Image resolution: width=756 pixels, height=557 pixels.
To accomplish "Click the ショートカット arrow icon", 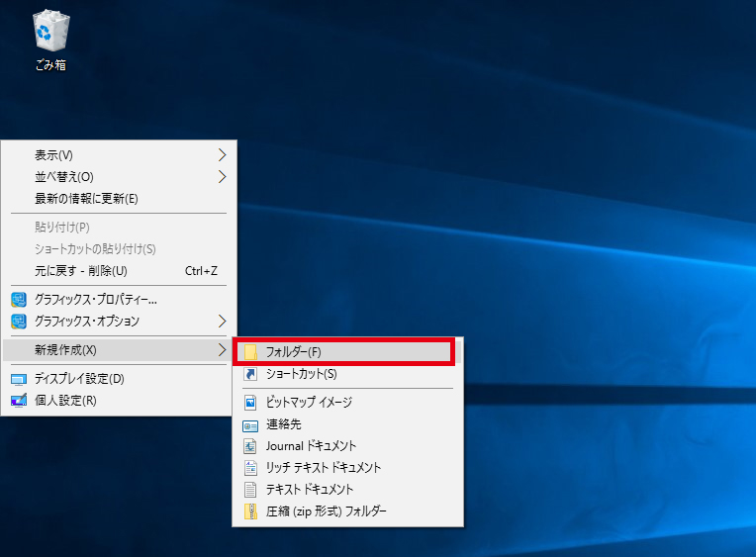I will 250,374.
